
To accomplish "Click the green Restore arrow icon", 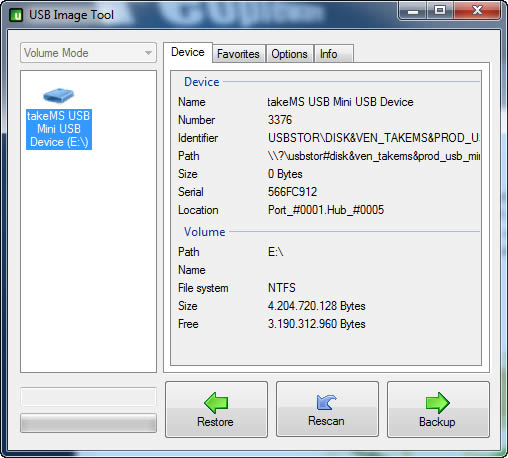I will click(x=216, y=402).
